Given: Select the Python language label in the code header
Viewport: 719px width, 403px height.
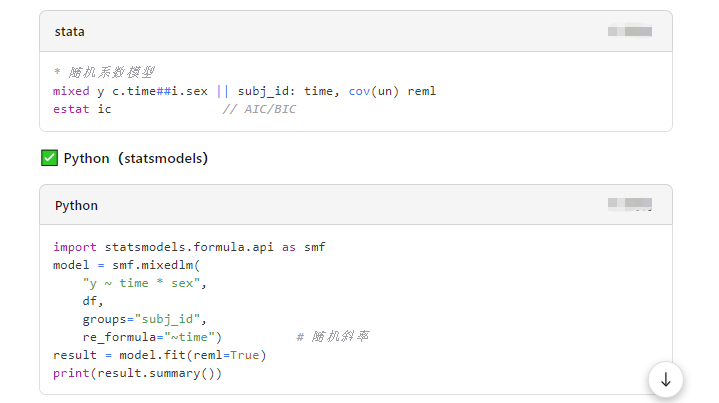Looking at the screenshot, I should 77,205.
